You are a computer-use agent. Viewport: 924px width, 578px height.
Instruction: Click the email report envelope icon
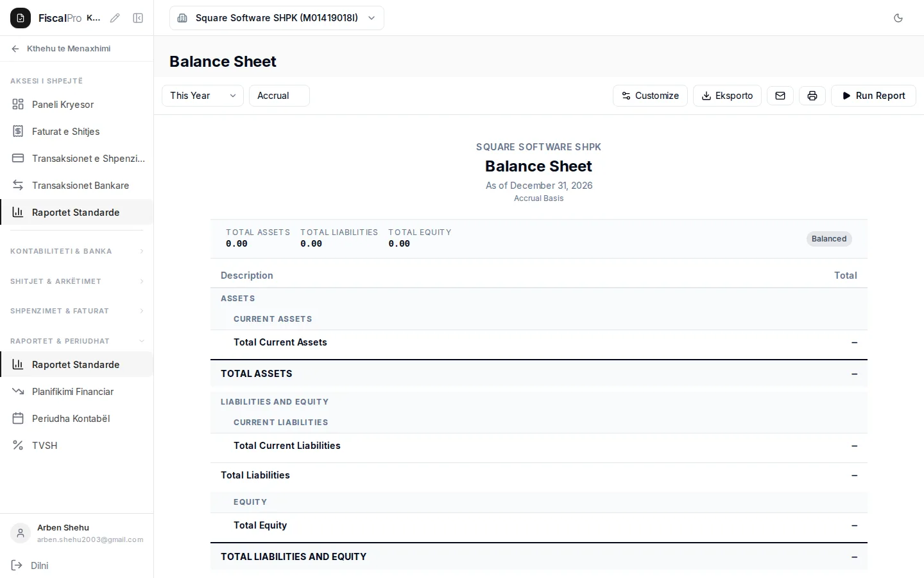[x=780, y=96]
